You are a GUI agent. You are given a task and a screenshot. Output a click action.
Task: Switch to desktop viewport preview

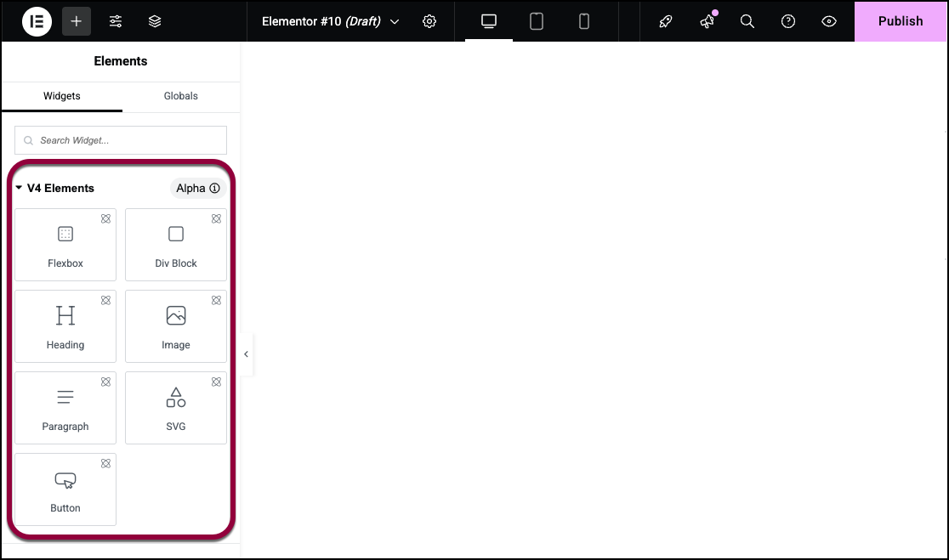coord(488,21)
